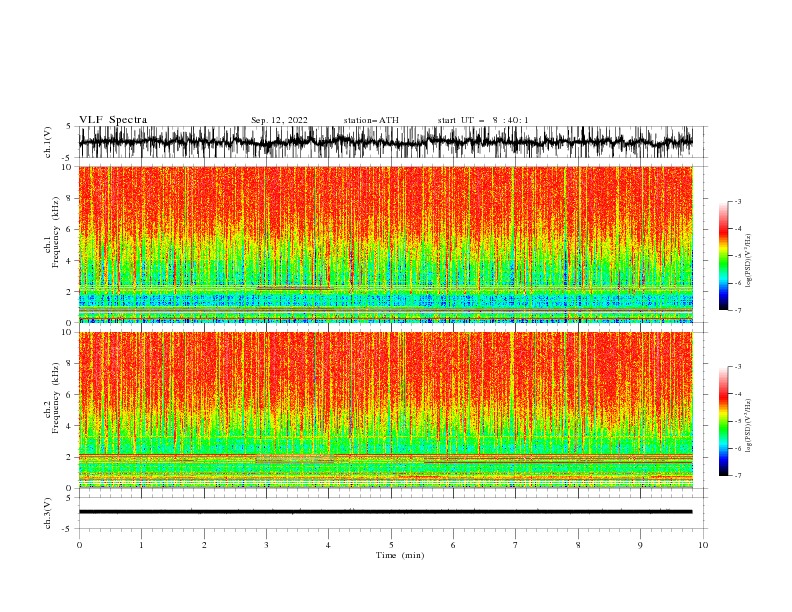Click the "Time (min)" axis label
This screenshot has height=612, width=792.
click(x=400, y=555)
